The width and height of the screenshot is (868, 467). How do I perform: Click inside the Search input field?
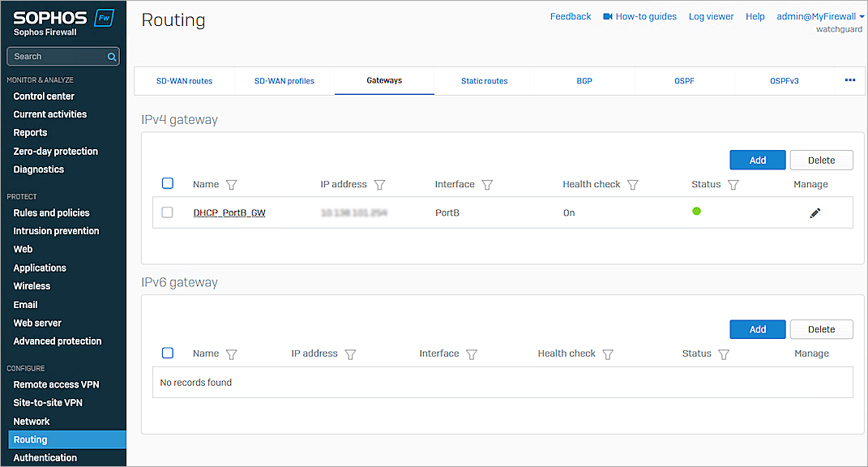[53, 56]
